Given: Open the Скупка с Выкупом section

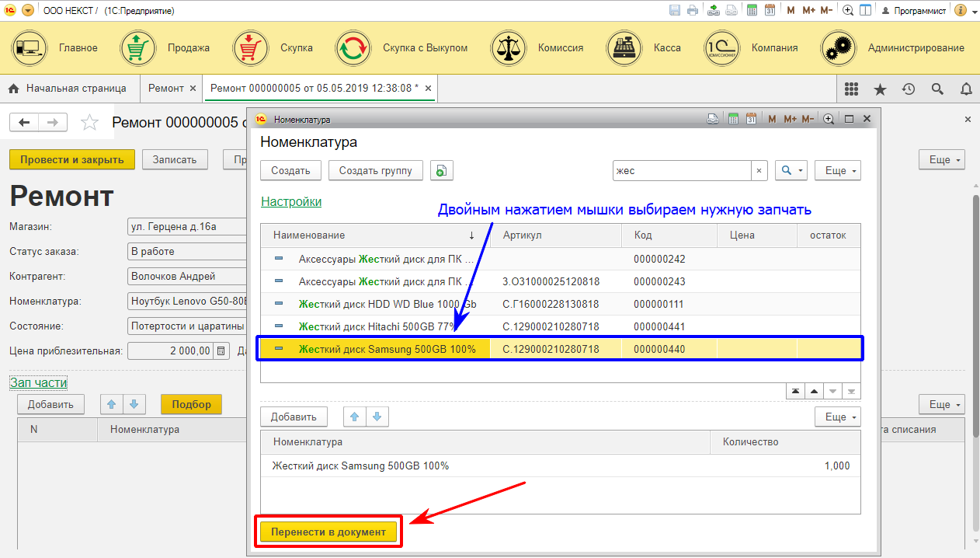Looking at the screenshot, I should pyautogui.click(x=401, y=48).
